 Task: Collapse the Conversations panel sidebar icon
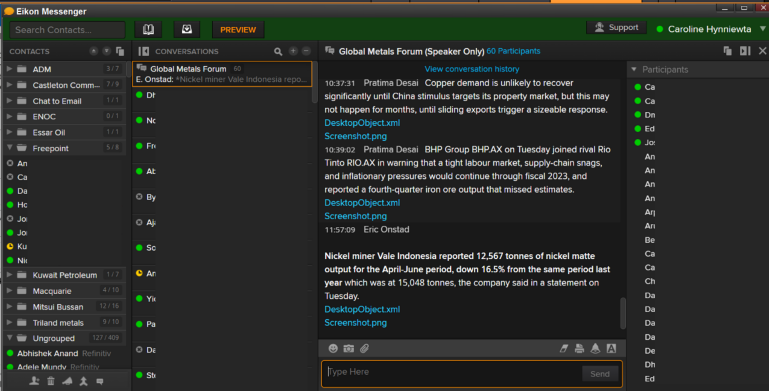(x=143, y=51)
